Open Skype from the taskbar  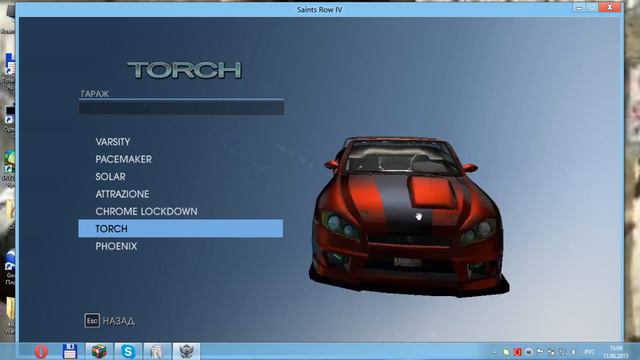tap(128, 351)
